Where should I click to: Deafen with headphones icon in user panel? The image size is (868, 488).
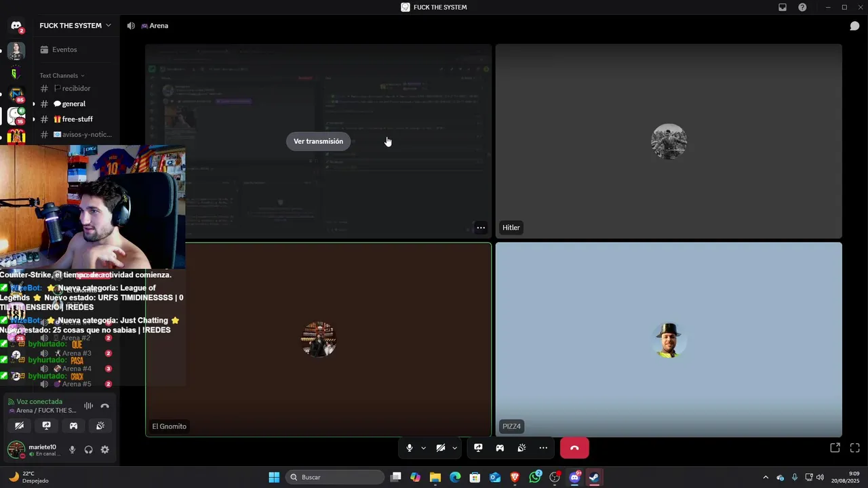88,449
